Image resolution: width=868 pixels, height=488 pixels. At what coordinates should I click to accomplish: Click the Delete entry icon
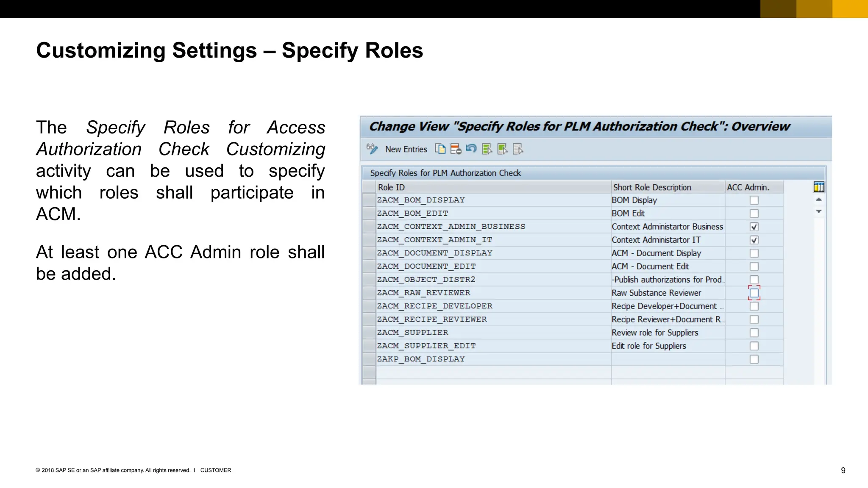(456, 149)
